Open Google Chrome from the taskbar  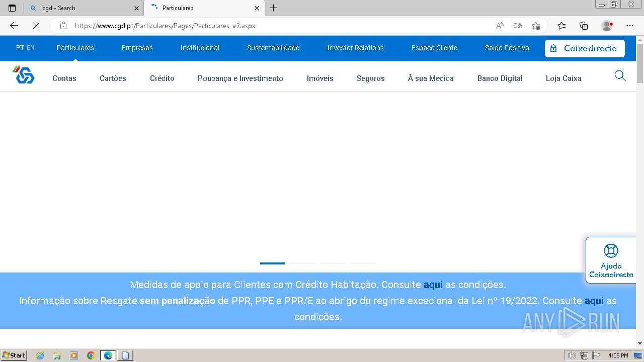[x=91, y=355]
